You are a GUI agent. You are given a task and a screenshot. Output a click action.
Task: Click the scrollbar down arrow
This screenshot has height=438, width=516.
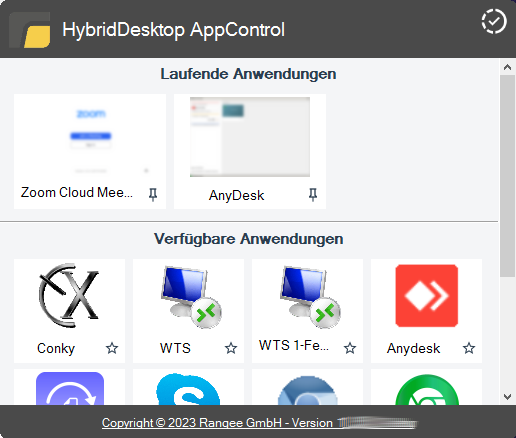507,397
